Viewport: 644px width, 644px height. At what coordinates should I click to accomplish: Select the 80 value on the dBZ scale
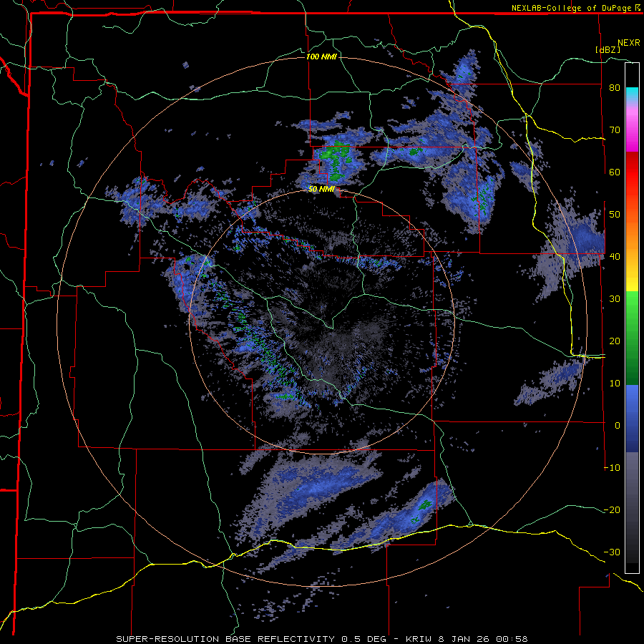(x=615, y=88)
